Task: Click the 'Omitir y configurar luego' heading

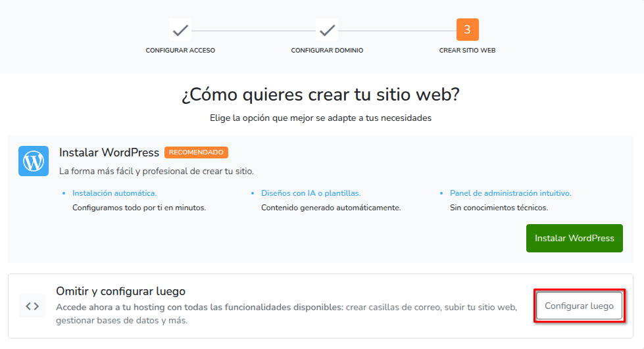Action: tap(121, 291)
